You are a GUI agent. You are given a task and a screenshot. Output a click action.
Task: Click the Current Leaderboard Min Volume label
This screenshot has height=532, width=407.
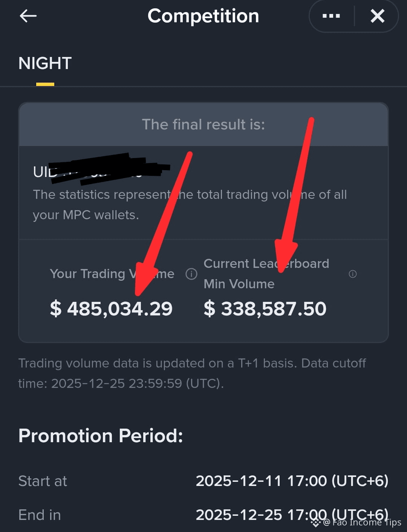click(x=266, y=274)
